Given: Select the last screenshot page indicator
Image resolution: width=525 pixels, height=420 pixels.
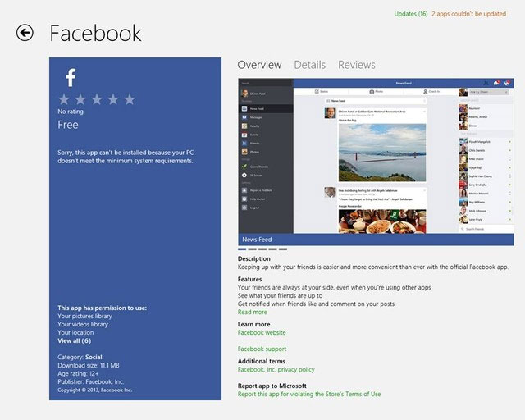Looking at the screenshot, I should [283, 249].
